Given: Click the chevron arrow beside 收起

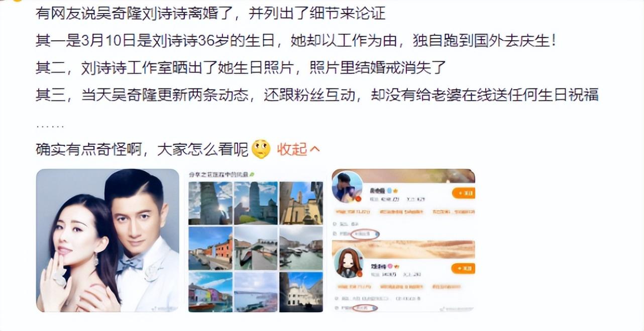Looking at the screenshot, I should [x=315, y=149].
